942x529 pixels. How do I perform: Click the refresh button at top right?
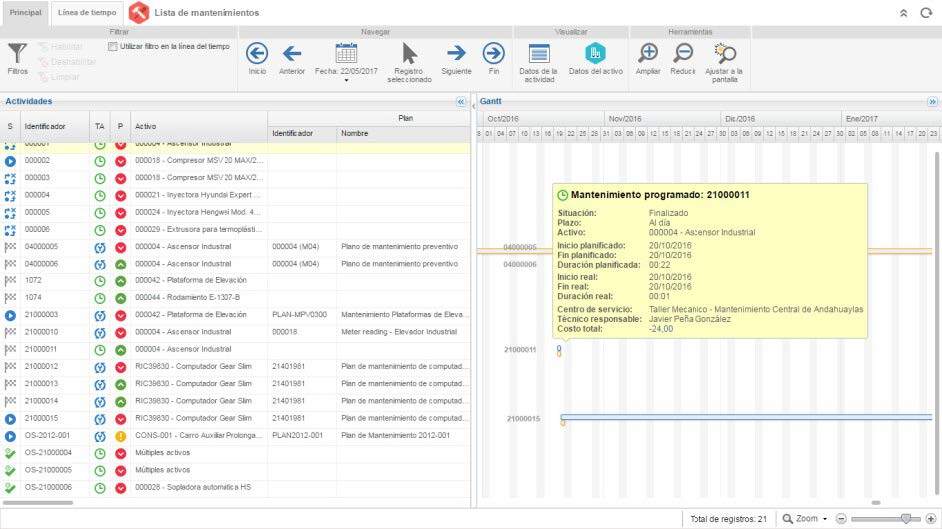(x=925, y=13)
